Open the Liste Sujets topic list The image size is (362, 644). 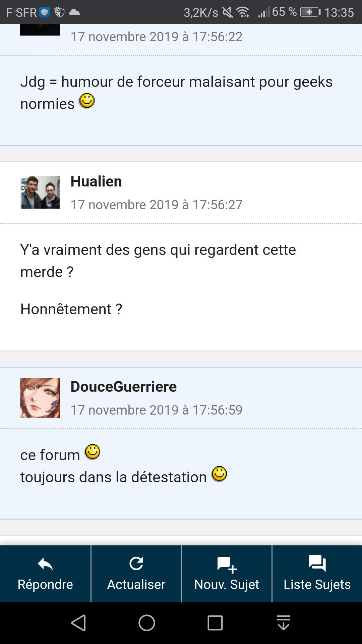pyautogui.click(x=317, y=574)
